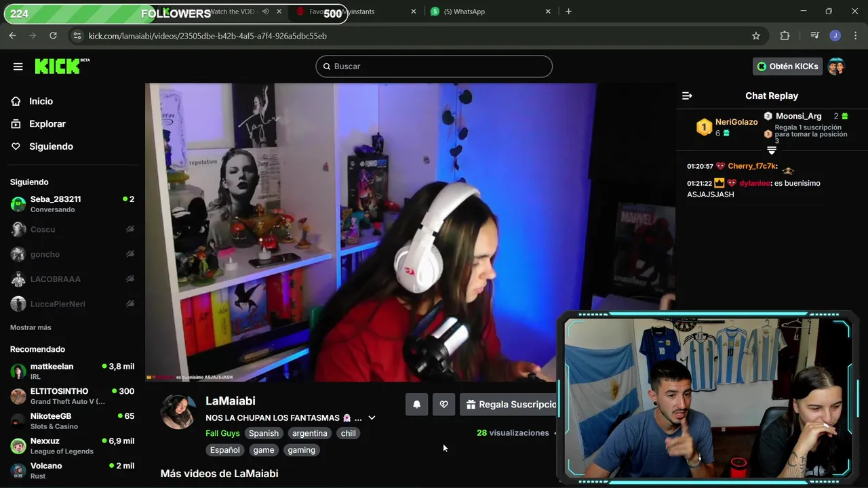
Task: Open Chrome three-dot menu
Action: [855, 36]
